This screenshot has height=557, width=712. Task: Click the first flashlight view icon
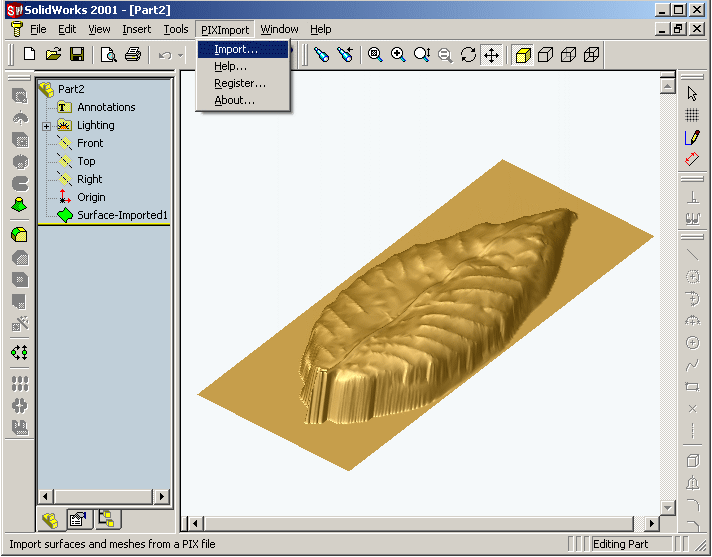click(x=321, y=55)
